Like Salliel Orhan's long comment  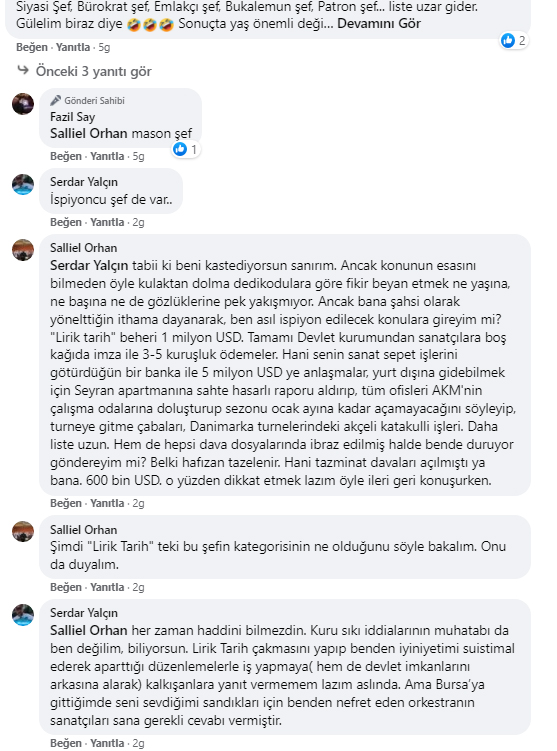66,503
